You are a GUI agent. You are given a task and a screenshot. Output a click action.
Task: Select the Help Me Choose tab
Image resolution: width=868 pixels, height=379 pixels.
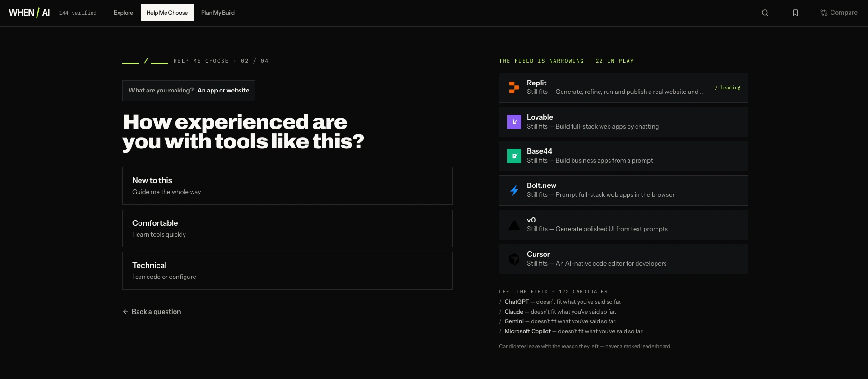(x=167, y=13)
